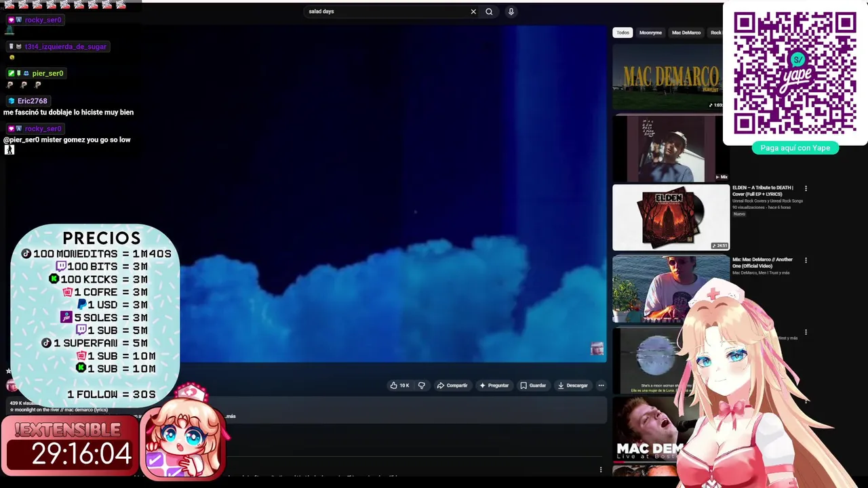Click the Descargar download button

pyautogui.click(x=573, y=386)
